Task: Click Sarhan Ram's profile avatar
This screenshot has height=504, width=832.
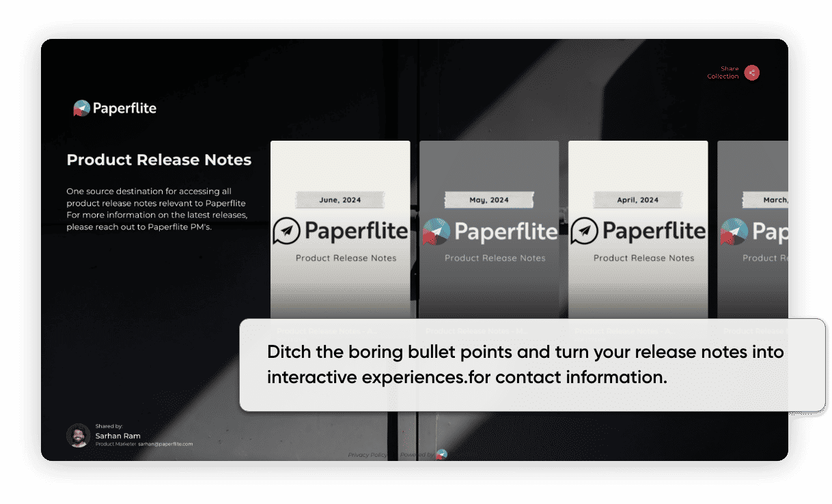Action: click(79, 436)
